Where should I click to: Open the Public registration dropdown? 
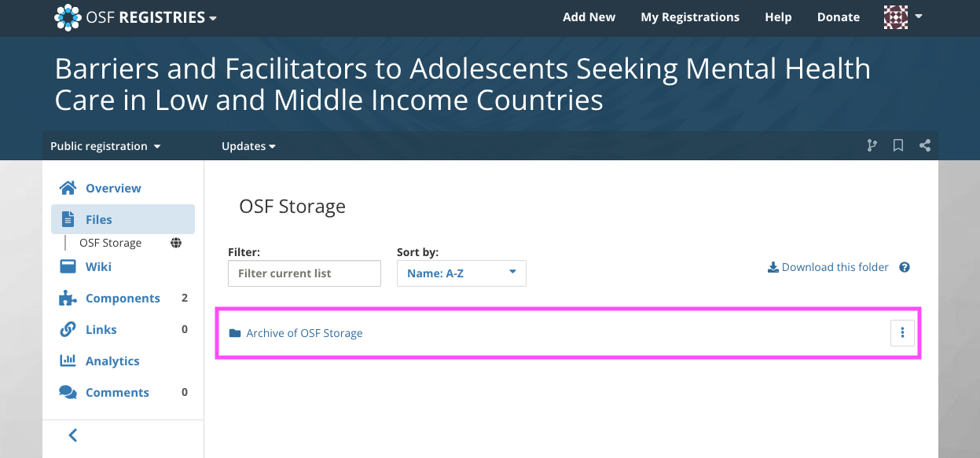105,146
